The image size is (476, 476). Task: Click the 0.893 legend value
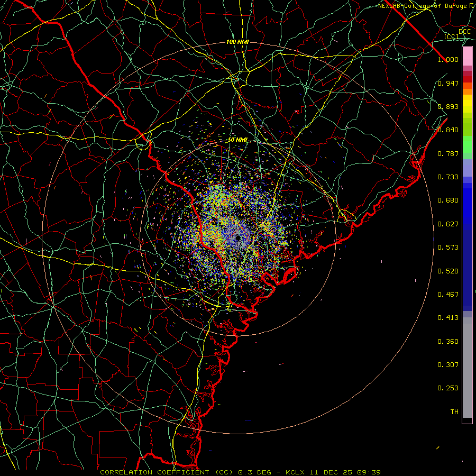tap(448, 106)
